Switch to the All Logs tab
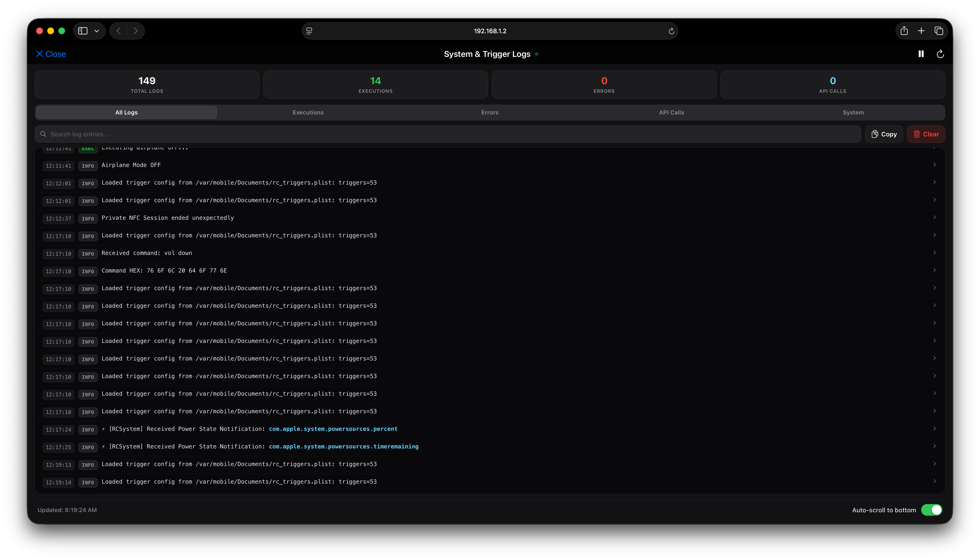This screenshot has width=980, height=560. pos(126,112)
